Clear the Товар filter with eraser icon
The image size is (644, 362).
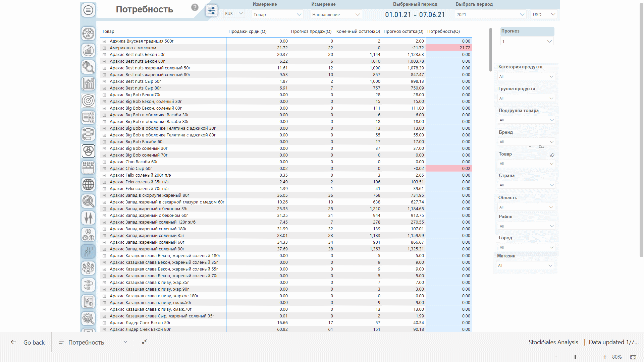click(552, 155)
